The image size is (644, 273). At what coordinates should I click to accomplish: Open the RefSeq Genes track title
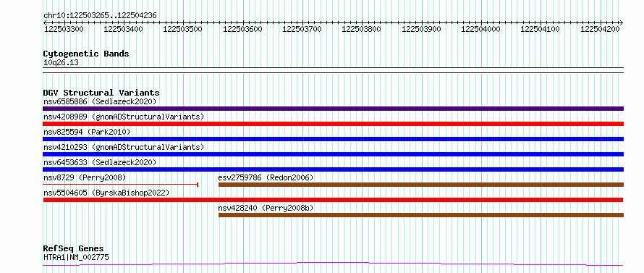[x=74, y=249]
